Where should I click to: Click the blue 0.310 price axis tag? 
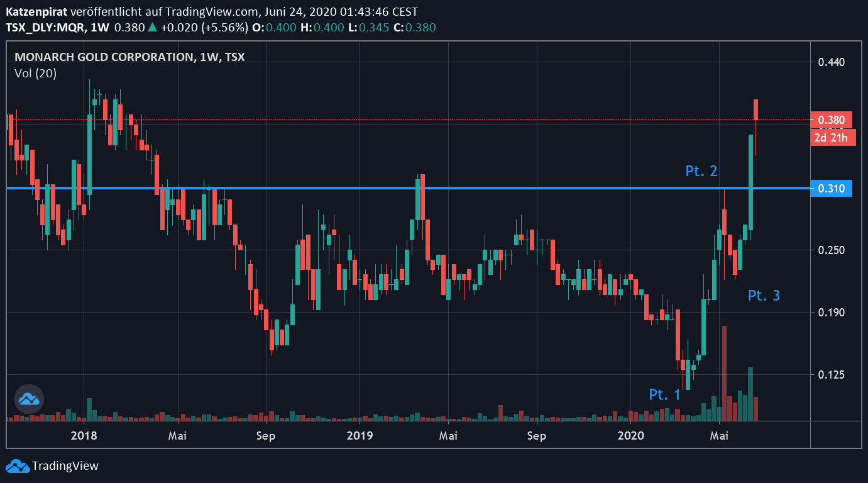831,188
